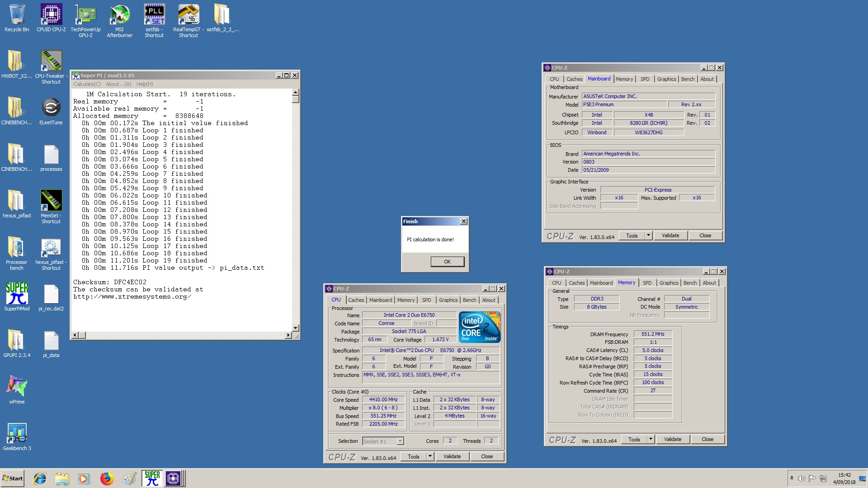Click DRAM Frequency 551.2 MHz value
The height and width of the screenshot is (488, 868).
click(x=653, y=334)
